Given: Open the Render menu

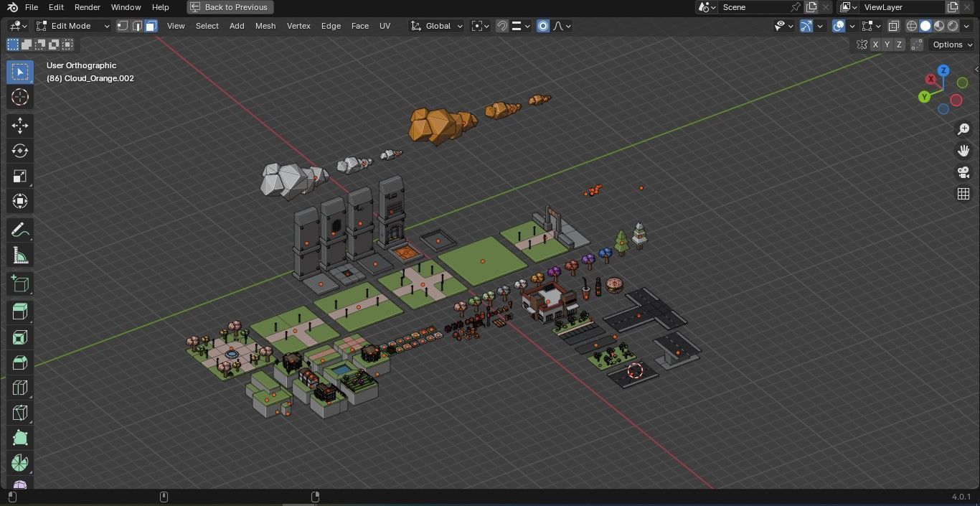Looking at the screenshot, I should (x=88, y=7).
